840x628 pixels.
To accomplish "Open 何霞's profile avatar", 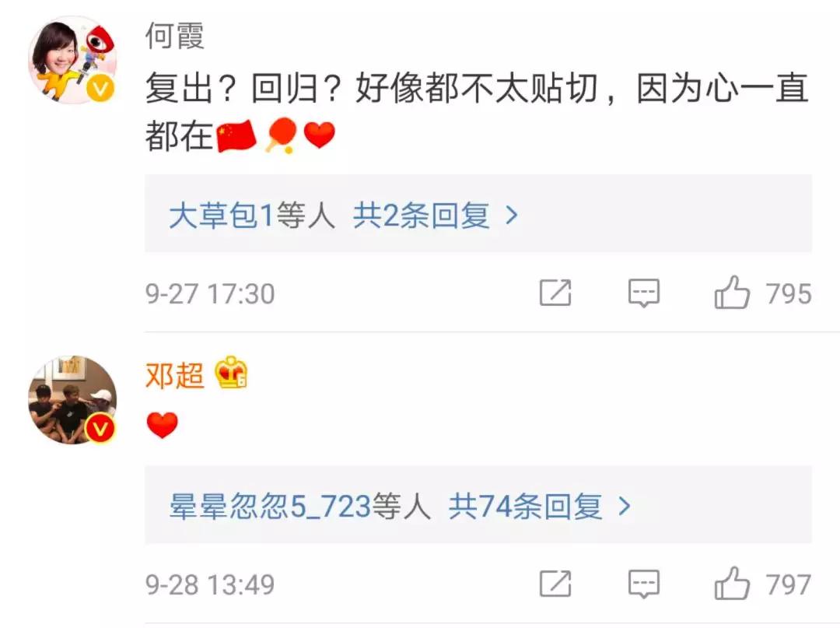I will click(72, 59).
